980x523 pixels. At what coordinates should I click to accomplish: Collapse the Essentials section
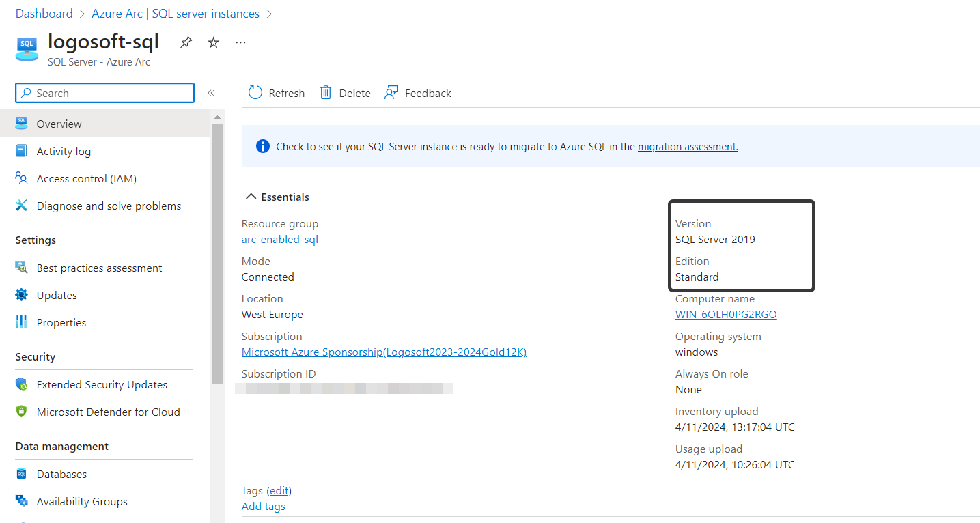pos(250,197)
